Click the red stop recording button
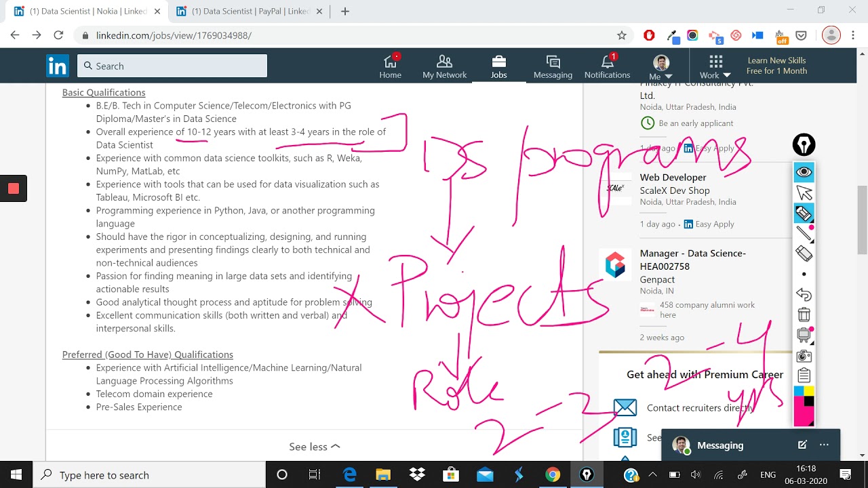Image resolution: width=868 pixels, height=488 pixels. pyautogui.click(x=14, y=188)
